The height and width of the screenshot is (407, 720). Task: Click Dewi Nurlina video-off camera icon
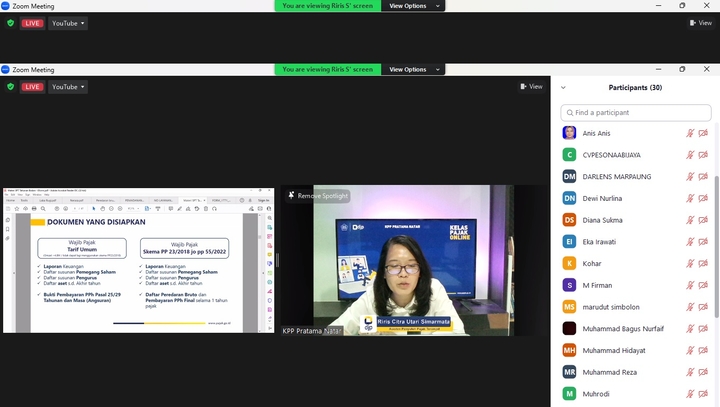pos(703,198)
